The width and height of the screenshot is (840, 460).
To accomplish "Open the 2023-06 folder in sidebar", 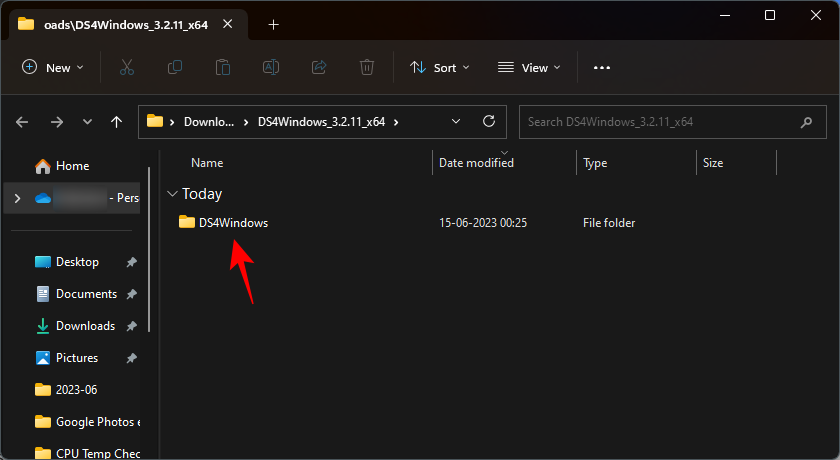I will click(66, 390).
